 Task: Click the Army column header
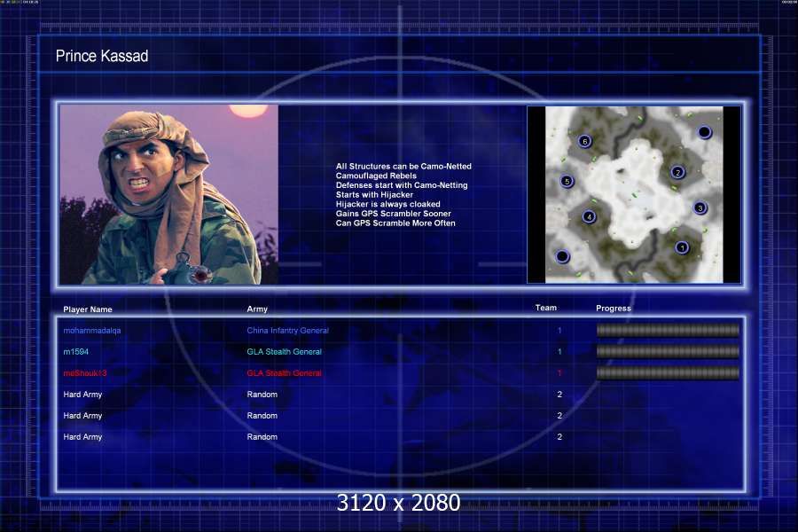257,309
